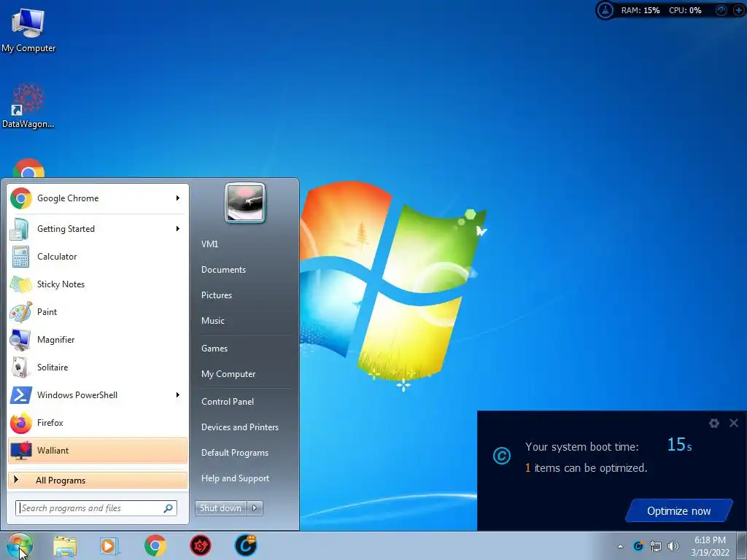Click the Optimize now button
Screen dimensions: 747x560
(679, 511)
